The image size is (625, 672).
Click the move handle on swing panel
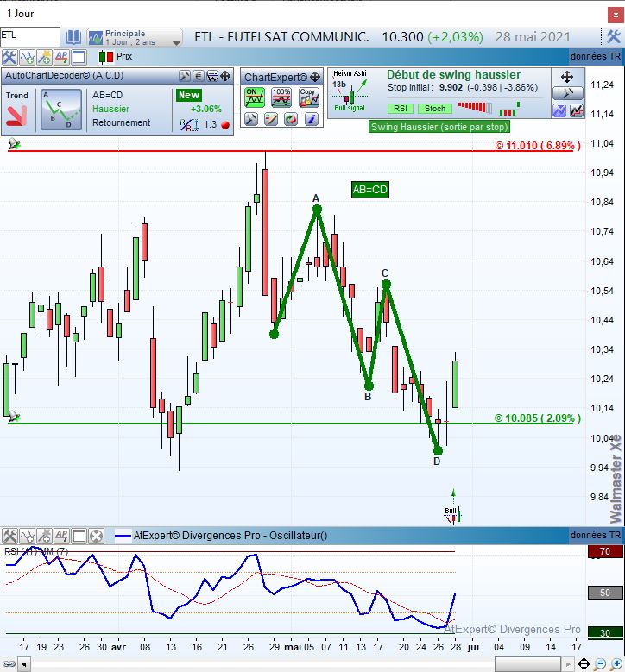[x=567, y=77]
